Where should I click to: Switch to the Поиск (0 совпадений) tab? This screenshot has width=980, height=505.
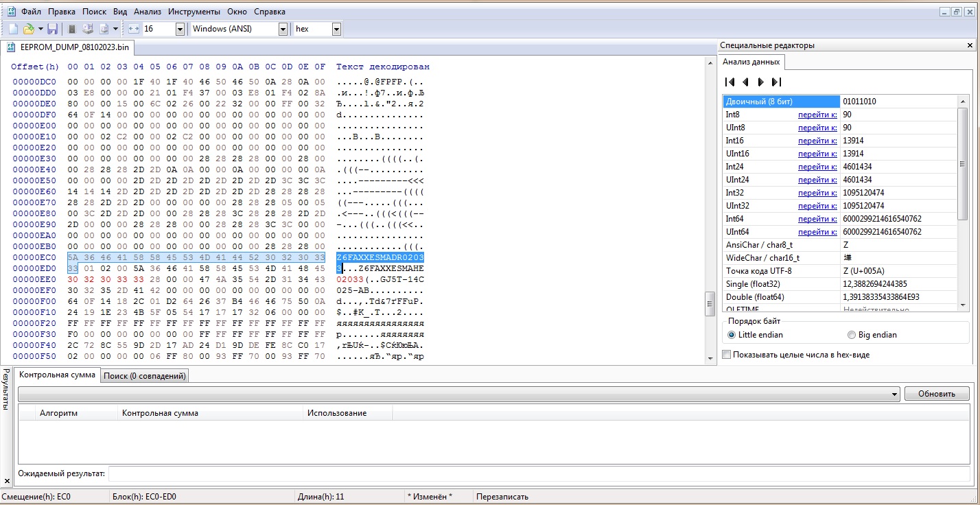click(x=145, y=376)
